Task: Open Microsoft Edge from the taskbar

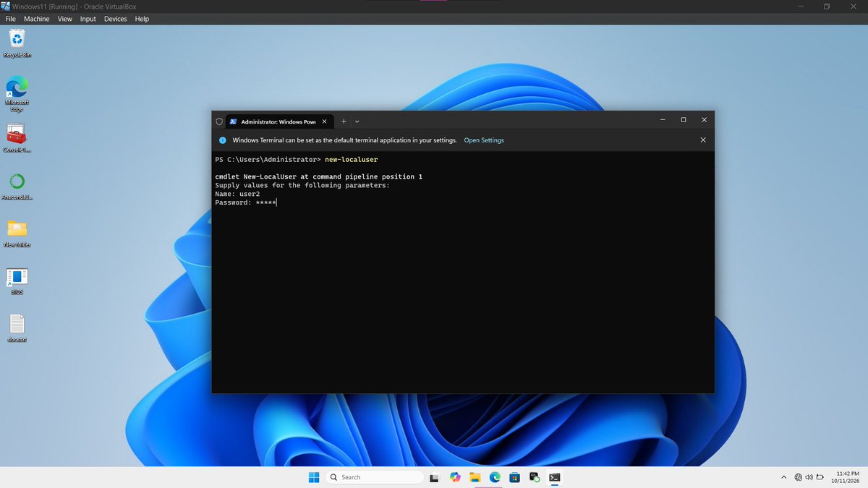Action: (x=495, y=477)
